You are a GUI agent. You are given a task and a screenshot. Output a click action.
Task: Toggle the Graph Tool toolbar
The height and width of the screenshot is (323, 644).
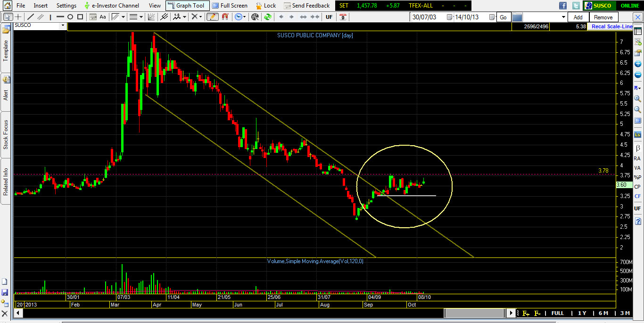pos(187,6)
